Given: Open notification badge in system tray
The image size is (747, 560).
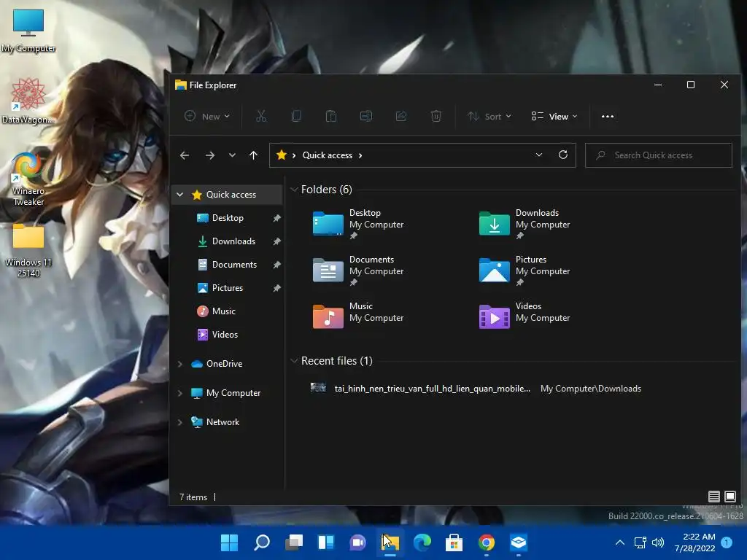Looking at the screenshot, I should [726, 542].
